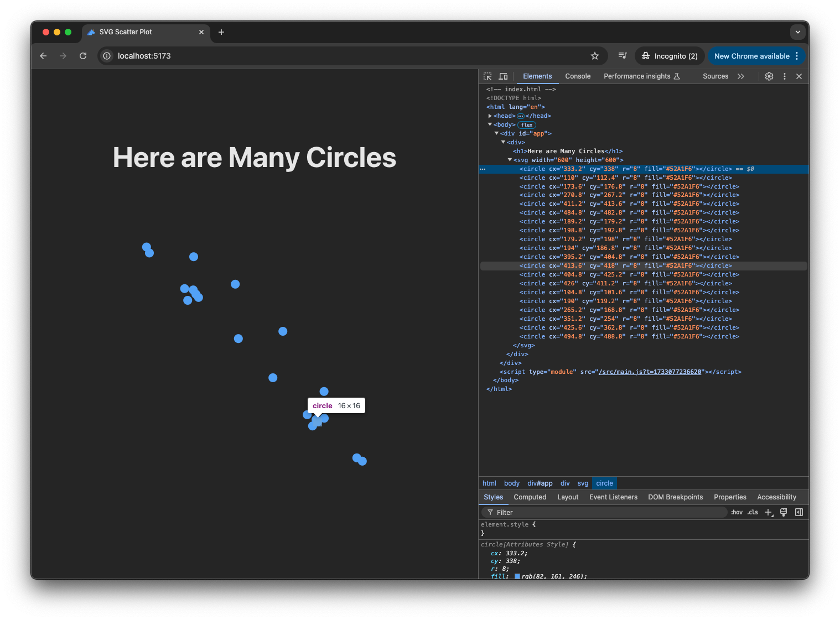The image size is (840, 620).
Task: Open the Accessibility pane
Action: (x=776, y=497)
